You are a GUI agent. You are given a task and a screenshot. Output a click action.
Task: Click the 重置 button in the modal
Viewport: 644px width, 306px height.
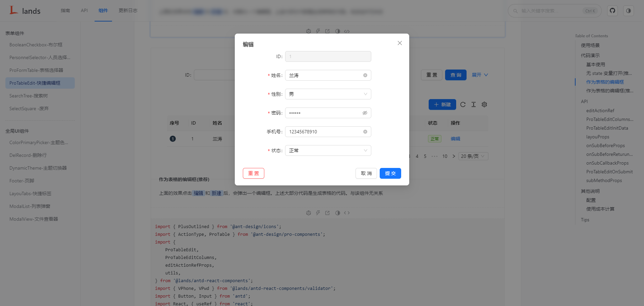[x=253, y=173]
